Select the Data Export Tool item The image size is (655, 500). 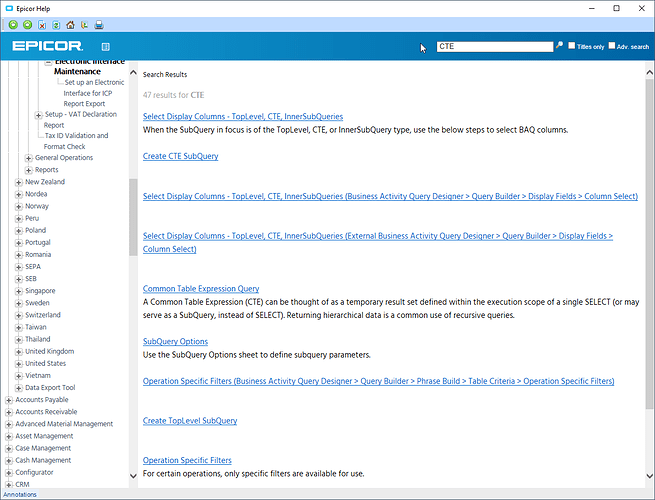50,388
